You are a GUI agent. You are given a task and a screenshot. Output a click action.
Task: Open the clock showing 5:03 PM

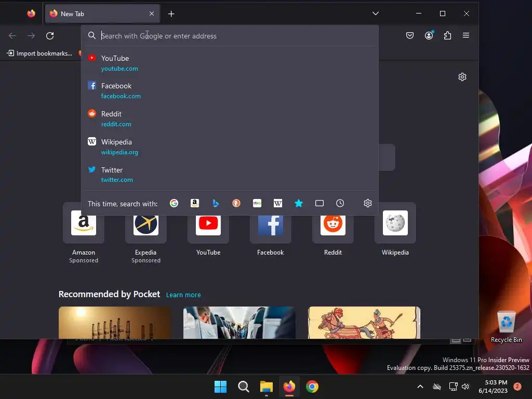coord(493,387)
